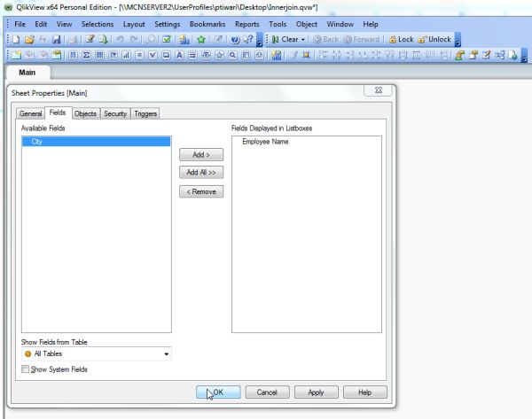The image size is (532, 419).
Task: Click the Cancel button
Action: pyautogui.click(x=267, y=392)
